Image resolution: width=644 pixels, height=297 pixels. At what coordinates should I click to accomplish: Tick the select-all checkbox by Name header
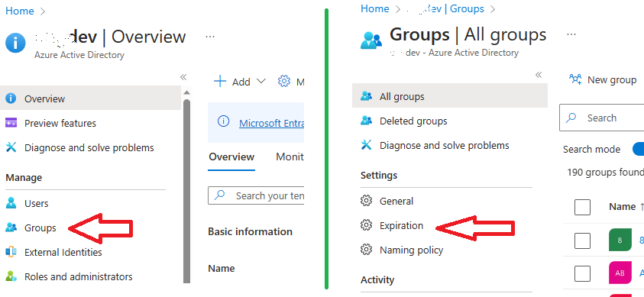click(582, 207)
